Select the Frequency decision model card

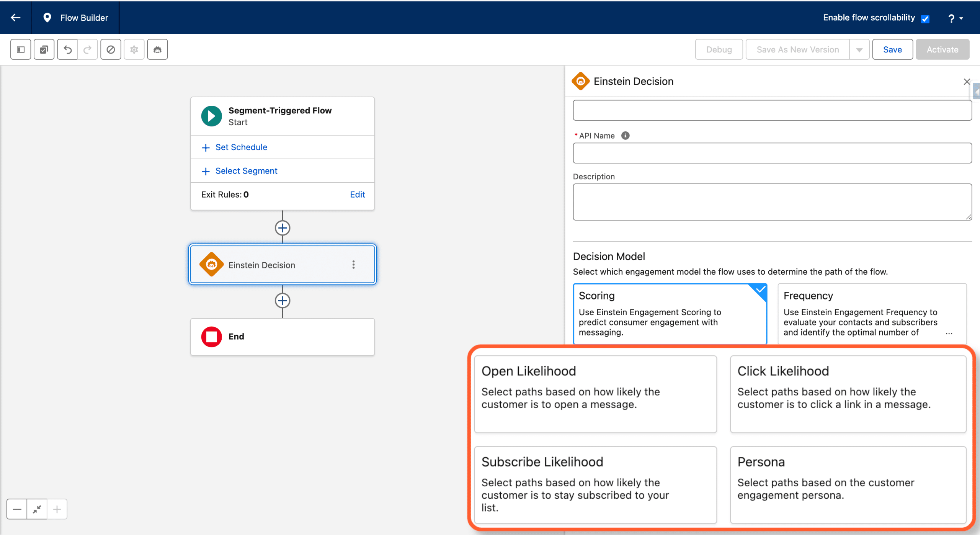point(872,314)
